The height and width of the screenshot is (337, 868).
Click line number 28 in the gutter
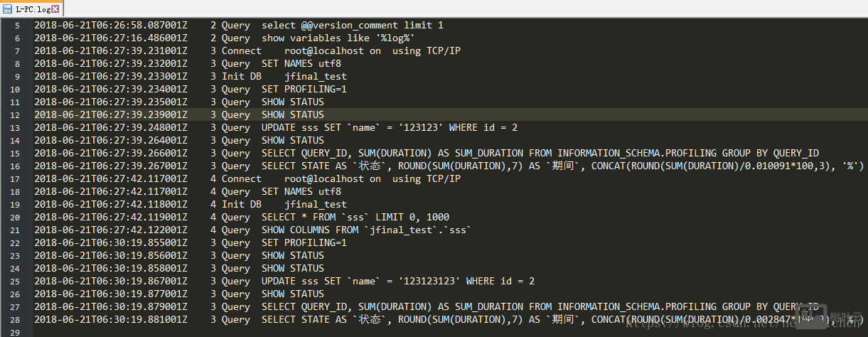click(x=14, y=320)
